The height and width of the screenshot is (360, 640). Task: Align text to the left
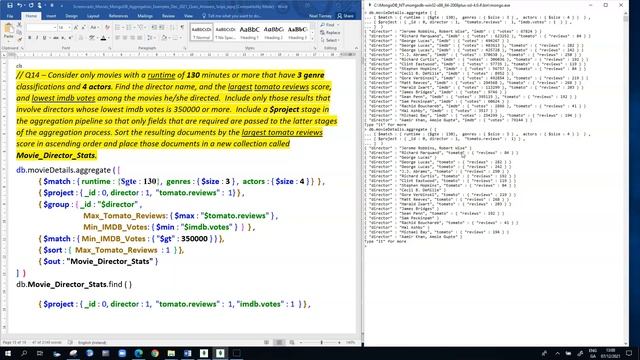(x=118, y=38)
